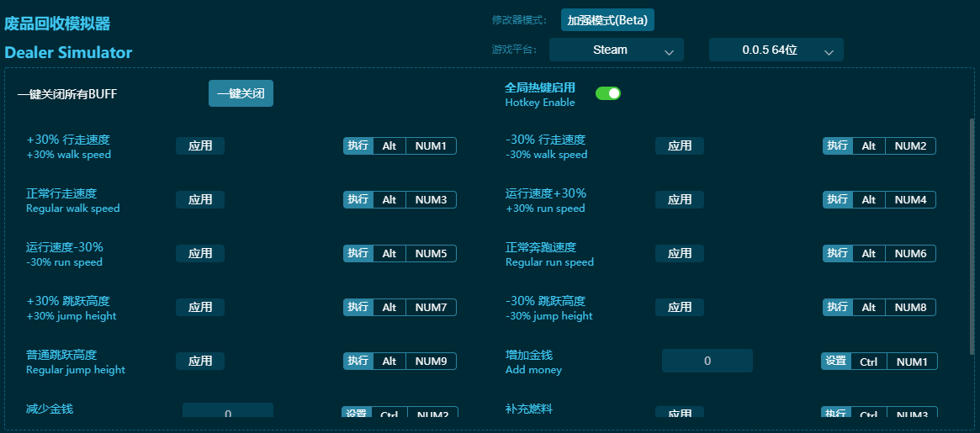Click 执行 for -30% jump height hotkey
980x433 pixels.
pos(838,308)
